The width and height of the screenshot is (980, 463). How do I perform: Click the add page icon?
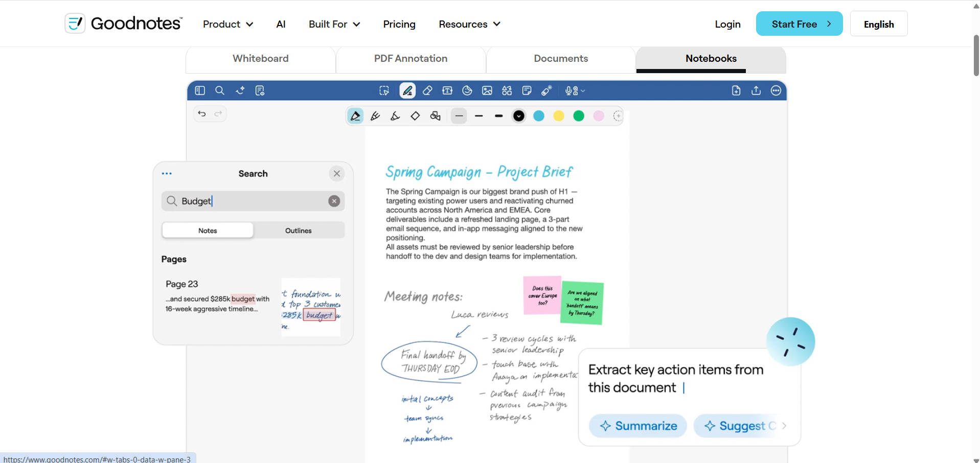[x=736, y=90]
